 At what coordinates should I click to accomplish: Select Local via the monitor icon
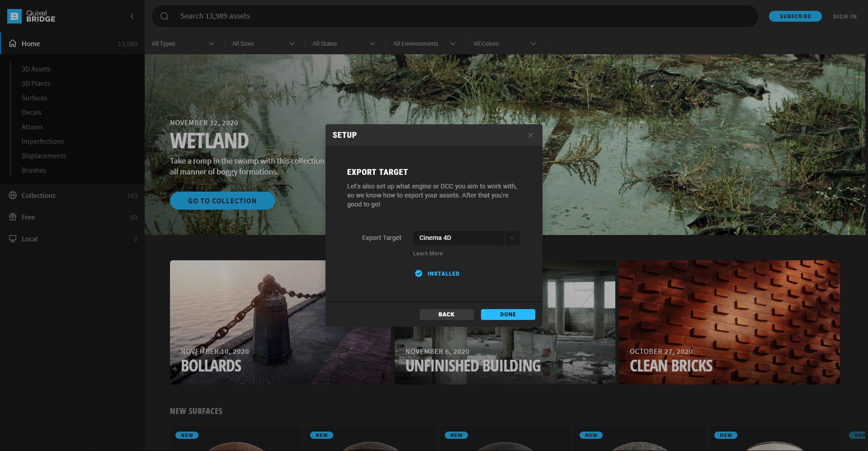click(x=12, y=239)
